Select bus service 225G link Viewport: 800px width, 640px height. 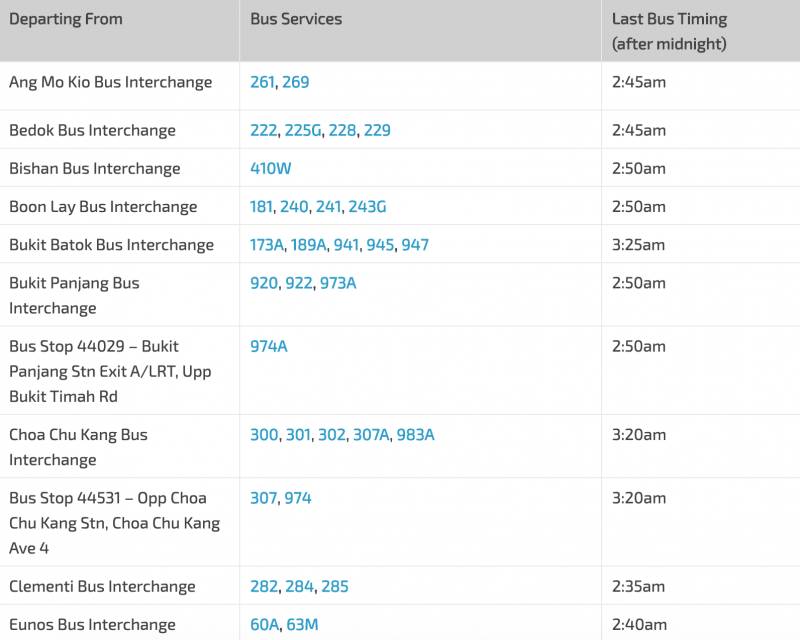[302, 130]
